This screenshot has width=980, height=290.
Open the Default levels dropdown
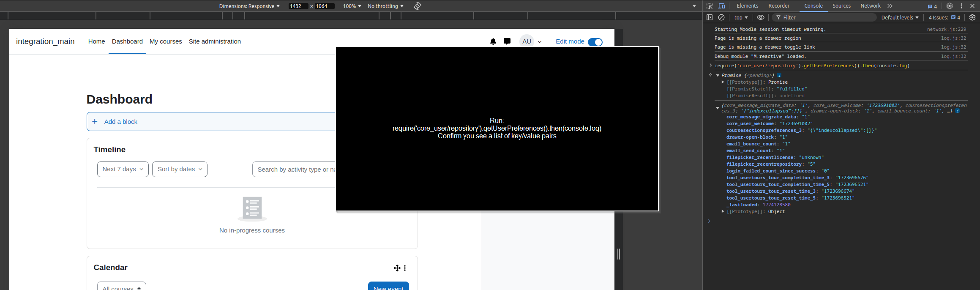coord(900,17)
